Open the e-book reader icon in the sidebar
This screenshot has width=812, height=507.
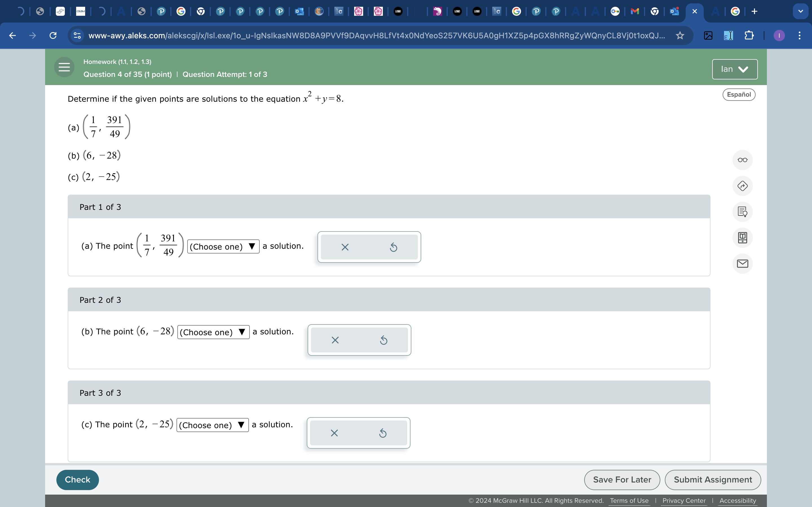743,238
